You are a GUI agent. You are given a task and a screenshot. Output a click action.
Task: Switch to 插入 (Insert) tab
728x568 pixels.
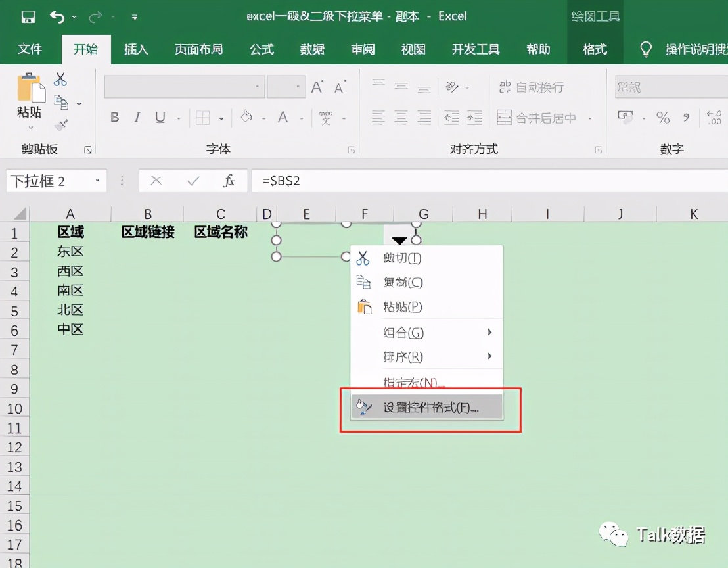(136, 49)
